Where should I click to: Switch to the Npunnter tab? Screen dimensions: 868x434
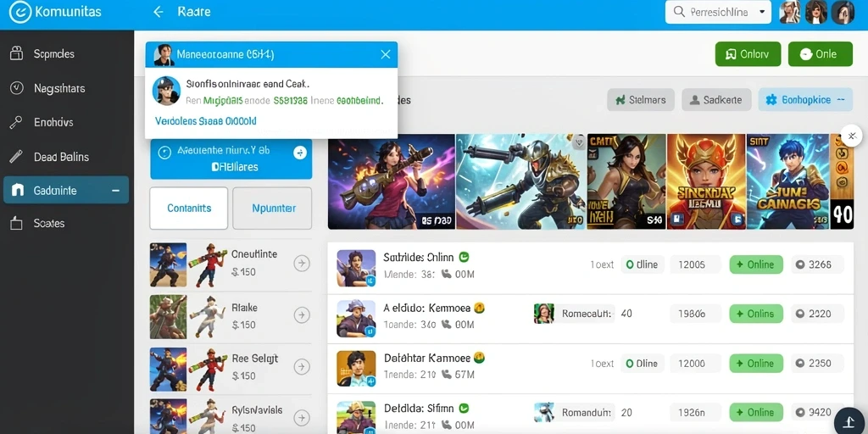(x=274, y=209)
